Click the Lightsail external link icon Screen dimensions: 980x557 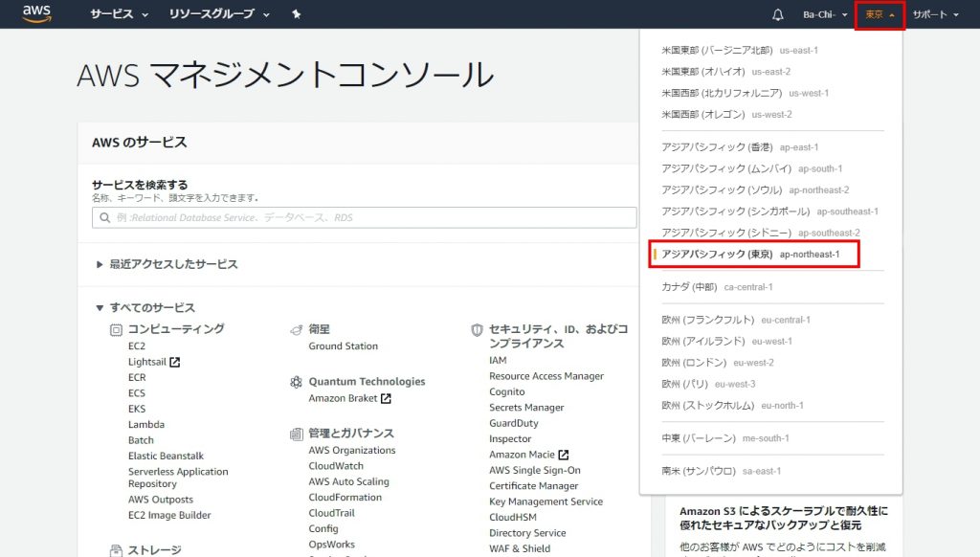pos(175,362)
